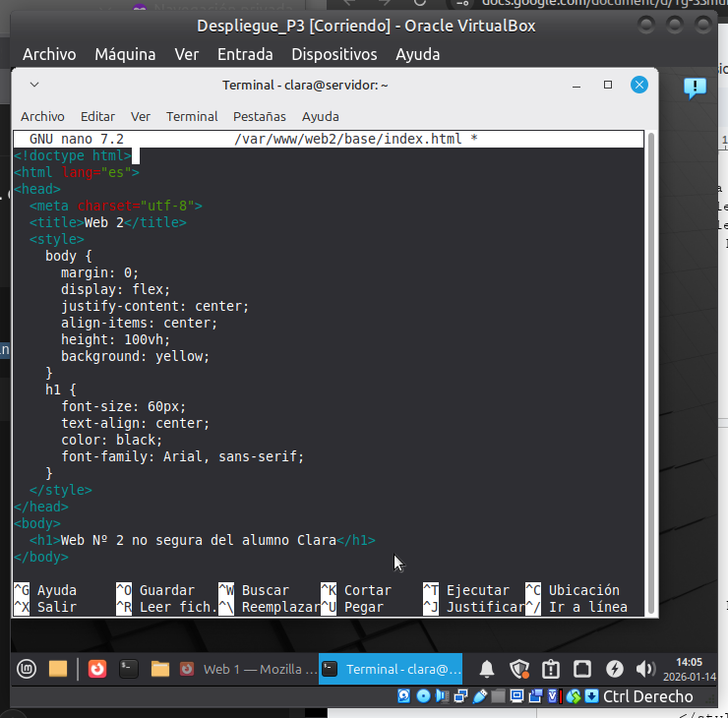The width and height of the screenshot is (728, 718).
Task: Expand the terminal window menu chevron
Action: [x=34, y=86]
